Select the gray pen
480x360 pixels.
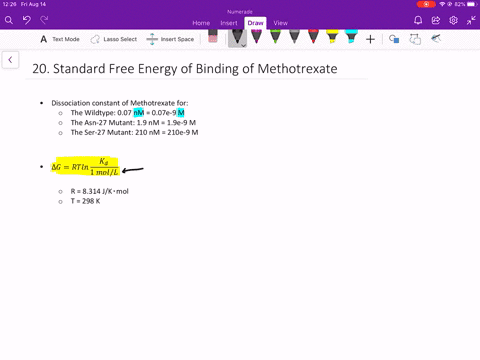tap(294, 37)
